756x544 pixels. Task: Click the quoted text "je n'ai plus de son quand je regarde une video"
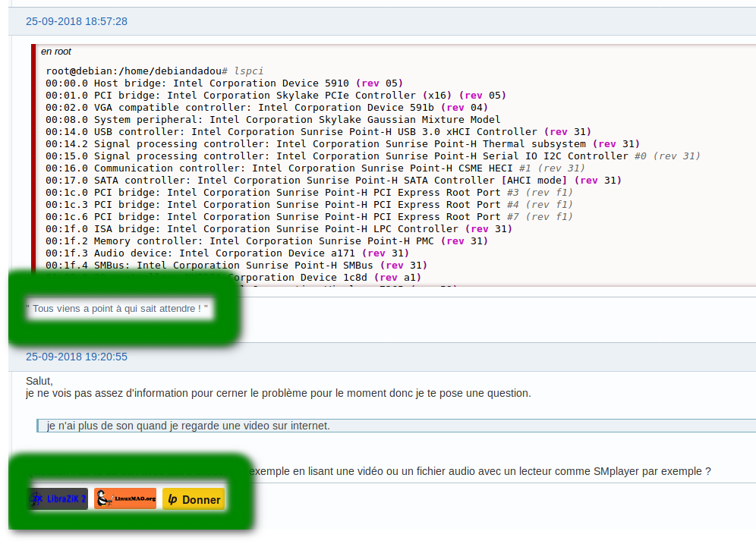pos(188,426)
